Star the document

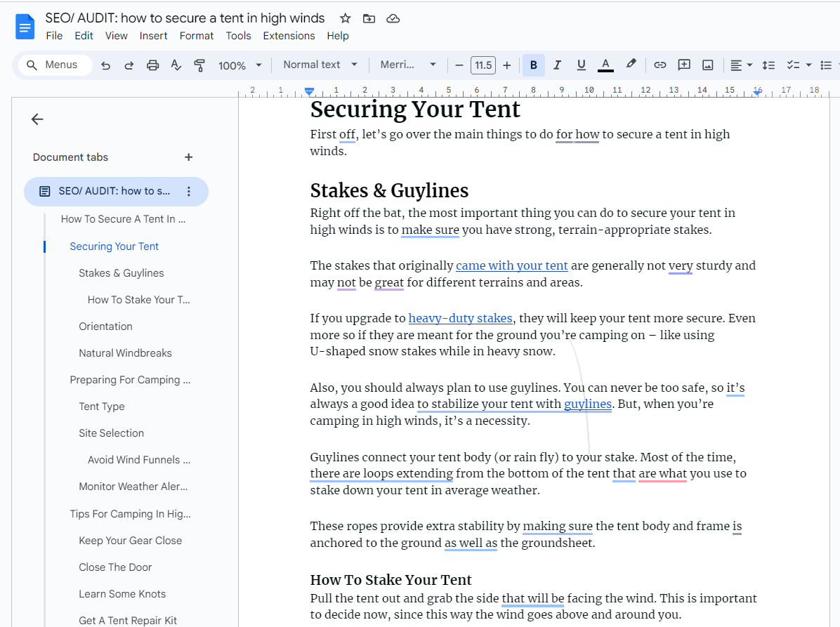click(346, 19)
